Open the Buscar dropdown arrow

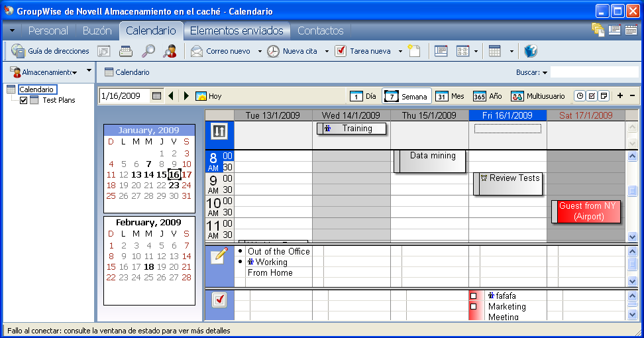(545, 73)
